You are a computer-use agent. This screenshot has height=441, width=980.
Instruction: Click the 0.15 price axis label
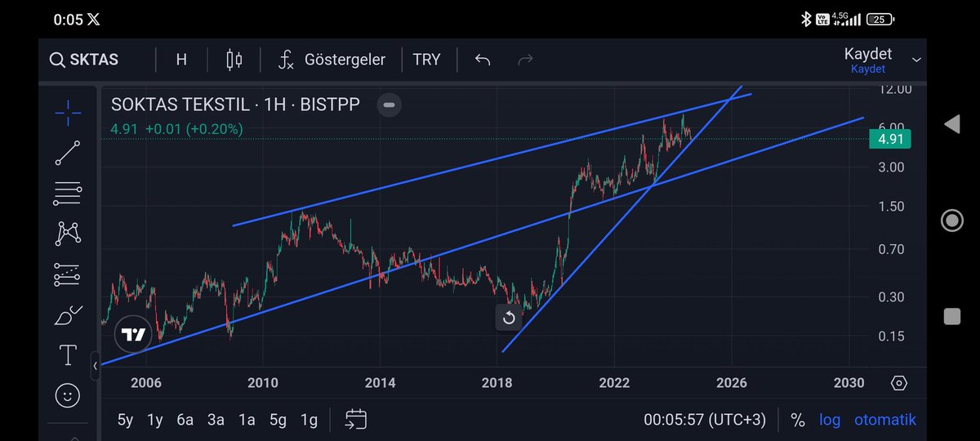[x=889, y=336]
